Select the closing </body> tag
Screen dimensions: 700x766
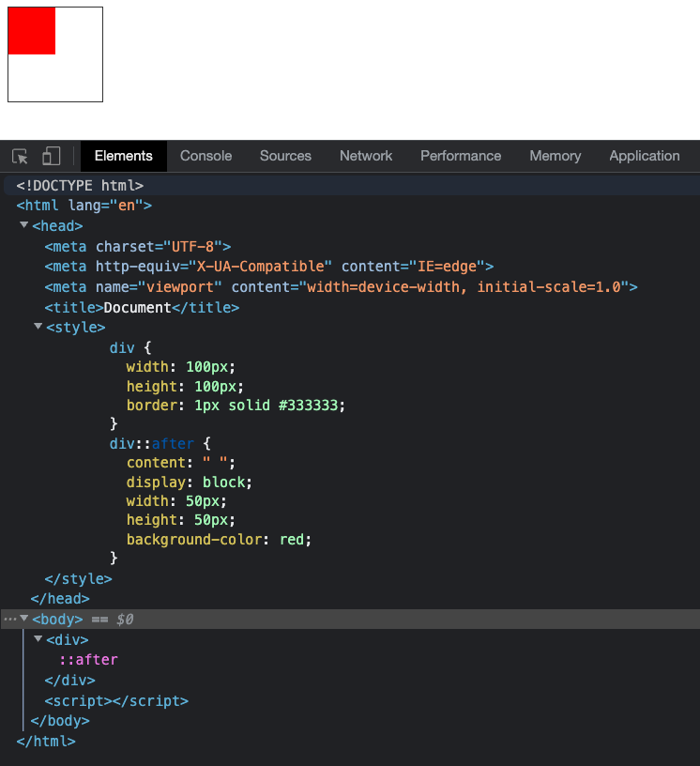coord(60,721)
